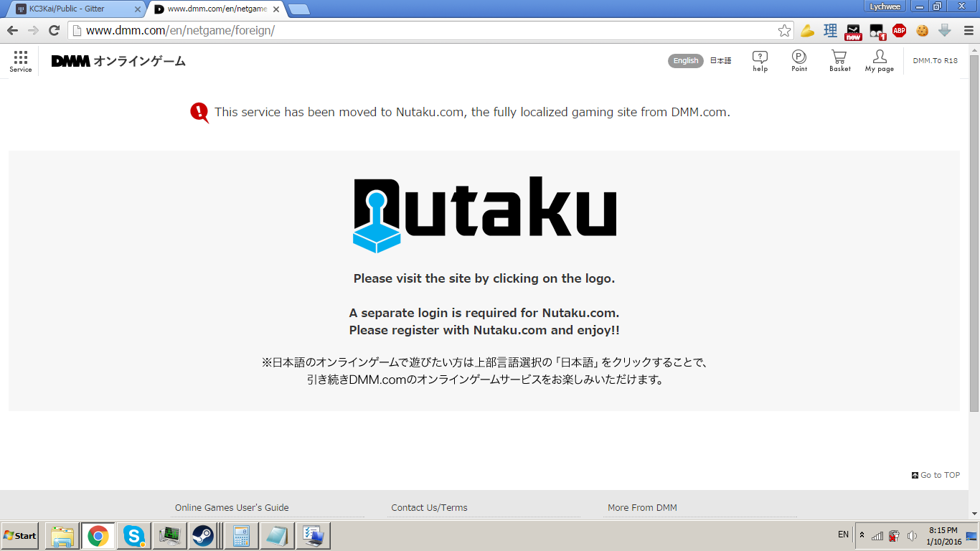Open Steam from the taskbar
The height and width of the screenshot is (551, 980).
(203, 536)
